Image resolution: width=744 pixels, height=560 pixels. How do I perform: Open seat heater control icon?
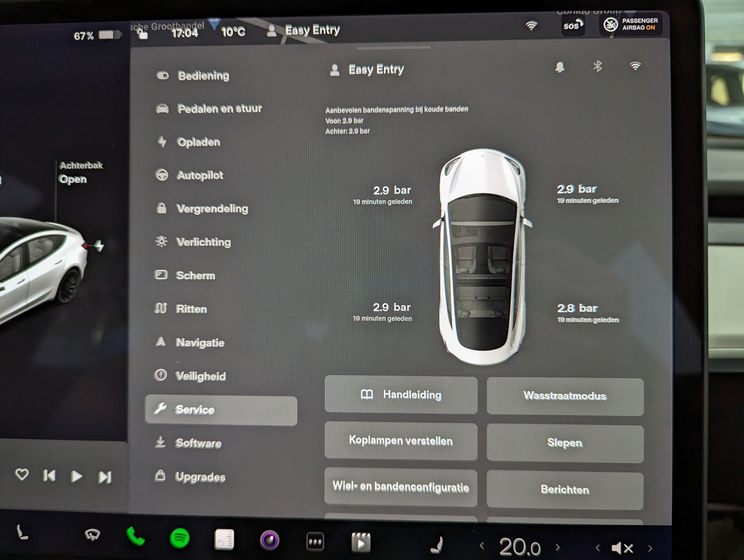click(x=437, y=545)
